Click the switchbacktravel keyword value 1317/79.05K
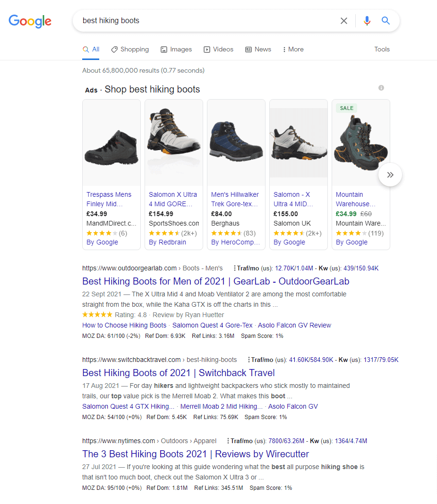The width and height of the screenshot is (437, 504). coord(381,360)
